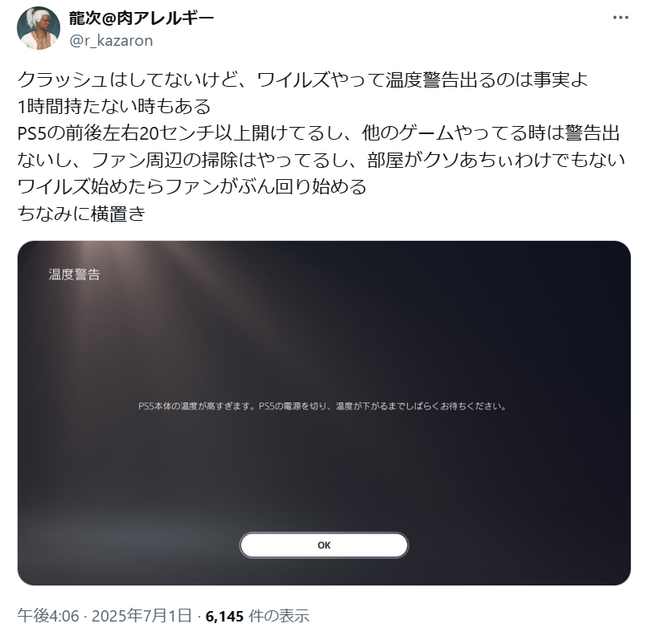Image resolution: width=646 pixels, height=644 pixels.
Task: Click the tweet line starting PS5の前後左右20センチ
Action: (x=318, y=133)
